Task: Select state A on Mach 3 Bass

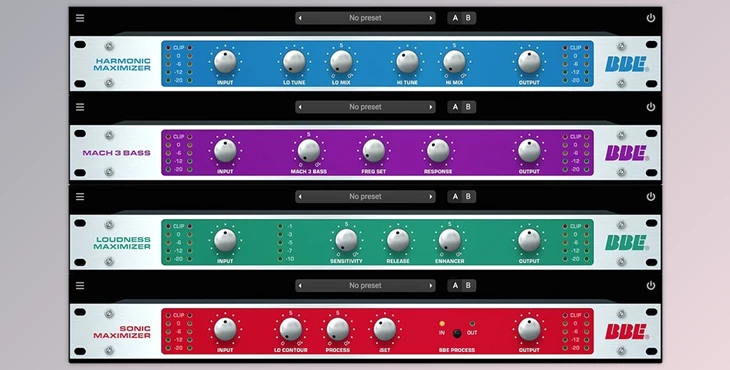Action: 455,107
